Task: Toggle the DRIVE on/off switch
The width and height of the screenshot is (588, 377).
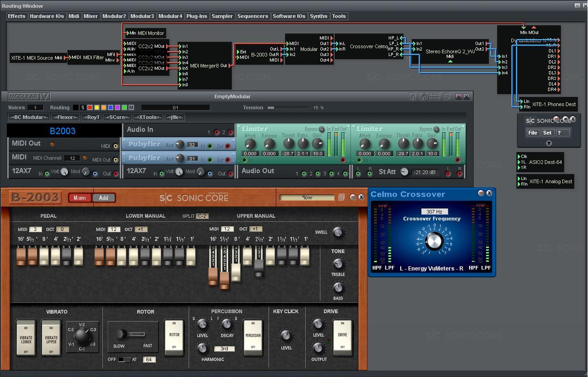Action: pos(342,338)
